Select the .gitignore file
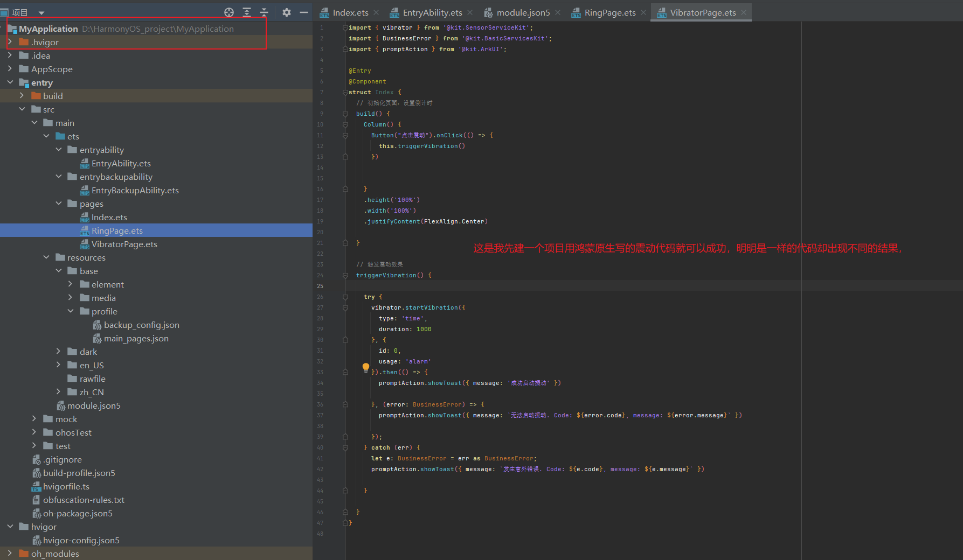Screen dimensions: 963x560 pos(63,459)
